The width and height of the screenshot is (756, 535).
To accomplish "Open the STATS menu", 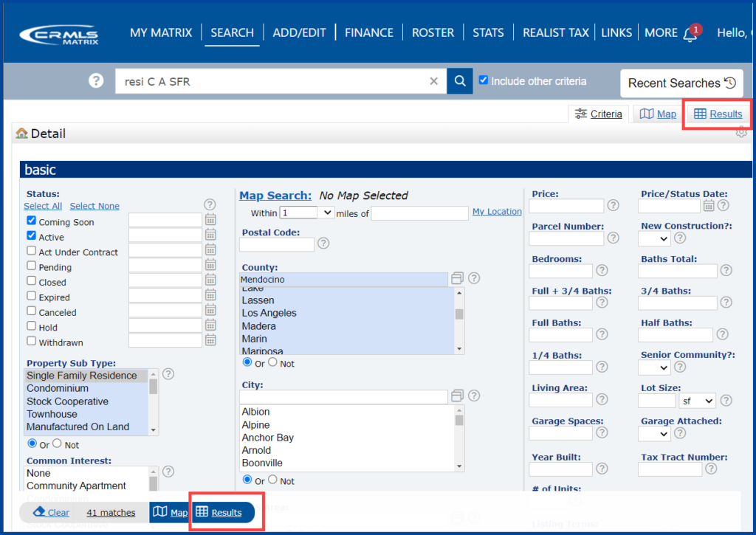I will (488, 32).
